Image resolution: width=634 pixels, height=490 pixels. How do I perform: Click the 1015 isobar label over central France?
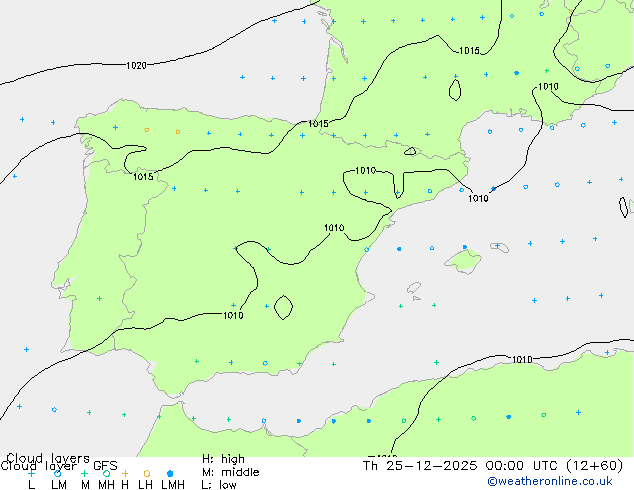(x=469, y=51)
